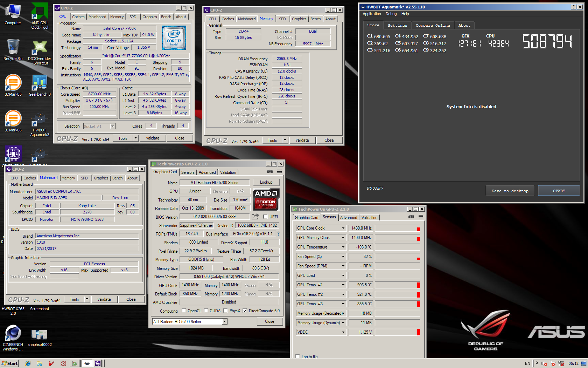The width and height of the screenshot is (588, 368).
Task: Click the camera screenshot icon in GPU-Z Graphics Card window
Action: pos(270,172)
